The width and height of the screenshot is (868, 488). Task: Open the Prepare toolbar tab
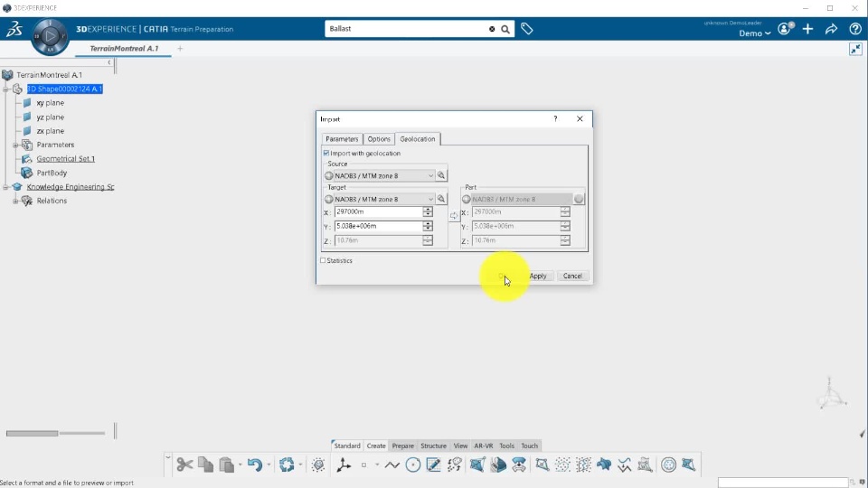[403, 446]
